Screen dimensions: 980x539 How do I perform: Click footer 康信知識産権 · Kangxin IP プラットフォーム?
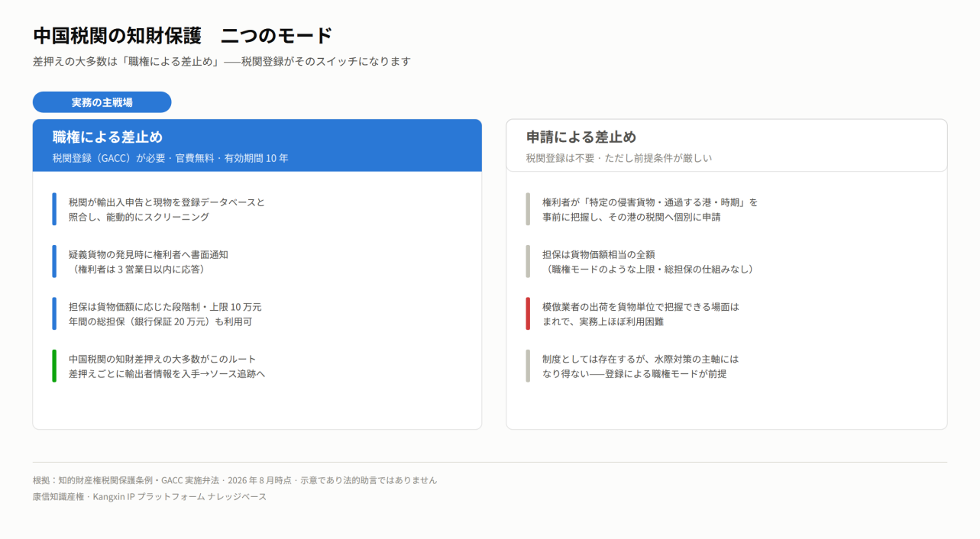[150, 496]
